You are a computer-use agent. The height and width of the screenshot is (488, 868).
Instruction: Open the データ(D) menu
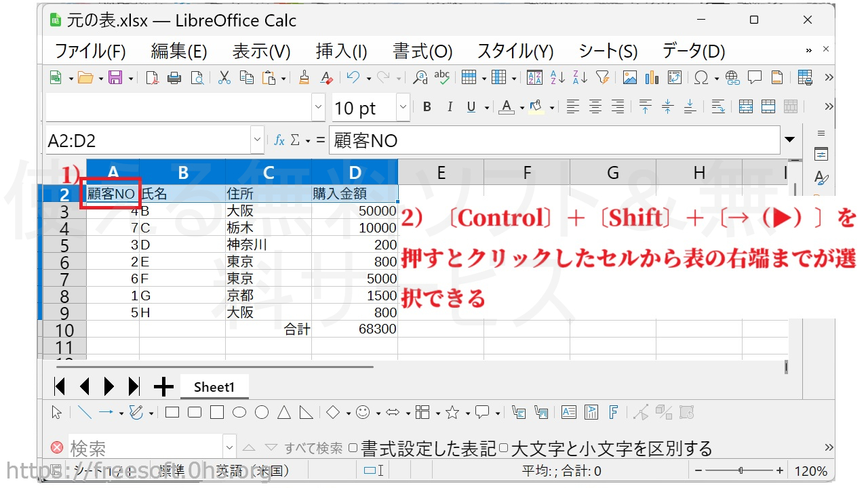tap(693, 52)
